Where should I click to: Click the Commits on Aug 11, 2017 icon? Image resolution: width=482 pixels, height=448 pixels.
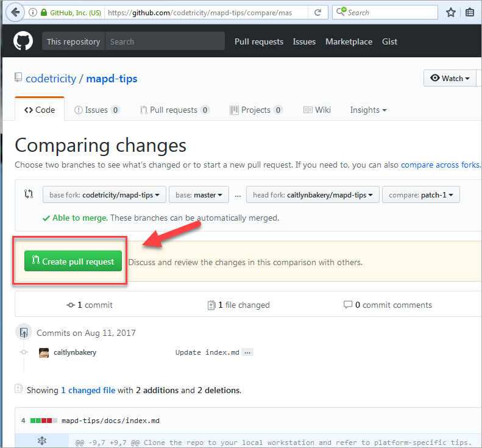(x=24, y=332)
